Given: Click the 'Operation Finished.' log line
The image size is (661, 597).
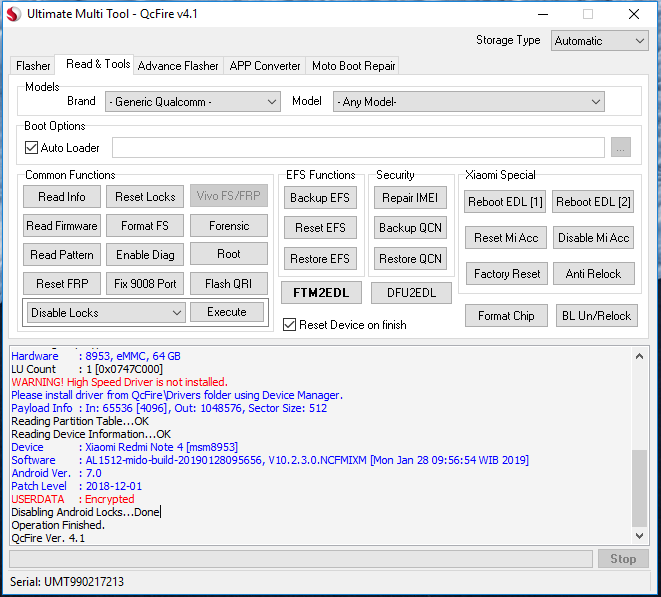Looking at the screenshot, I should point(58,525).
